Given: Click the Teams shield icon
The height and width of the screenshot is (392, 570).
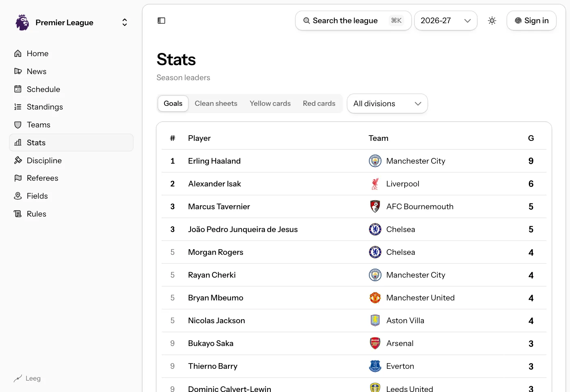Looking at the screenshot, I should (18, 125).
